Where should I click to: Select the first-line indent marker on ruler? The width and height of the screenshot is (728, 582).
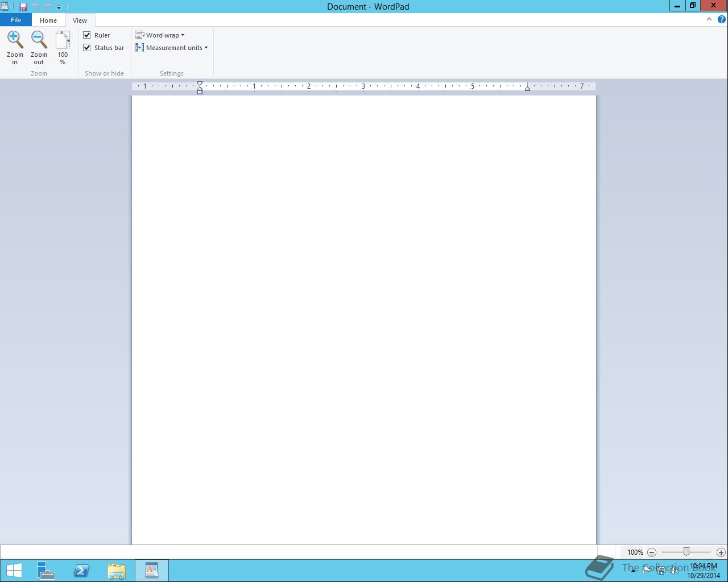point(200,84)
